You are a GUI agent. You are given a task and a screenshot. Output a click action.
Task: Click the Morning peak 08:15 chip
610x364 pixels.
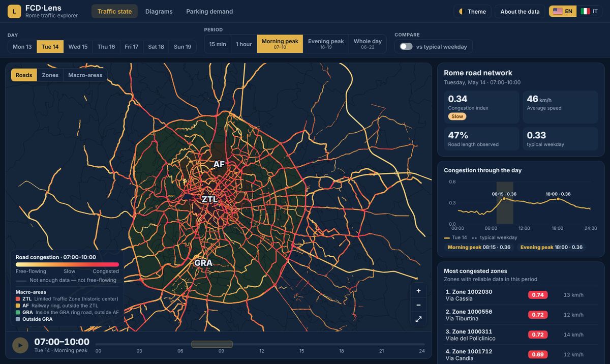pyautogui.click(x=479, y=247)
